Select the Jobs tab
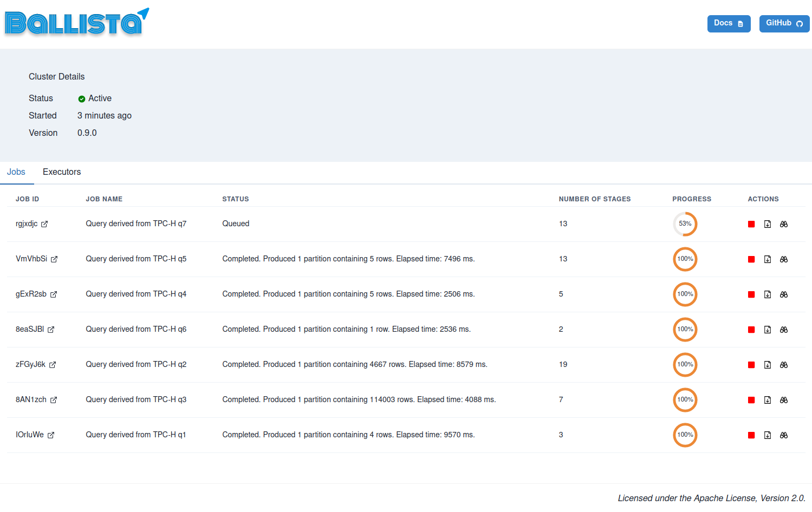 (16, 172)
